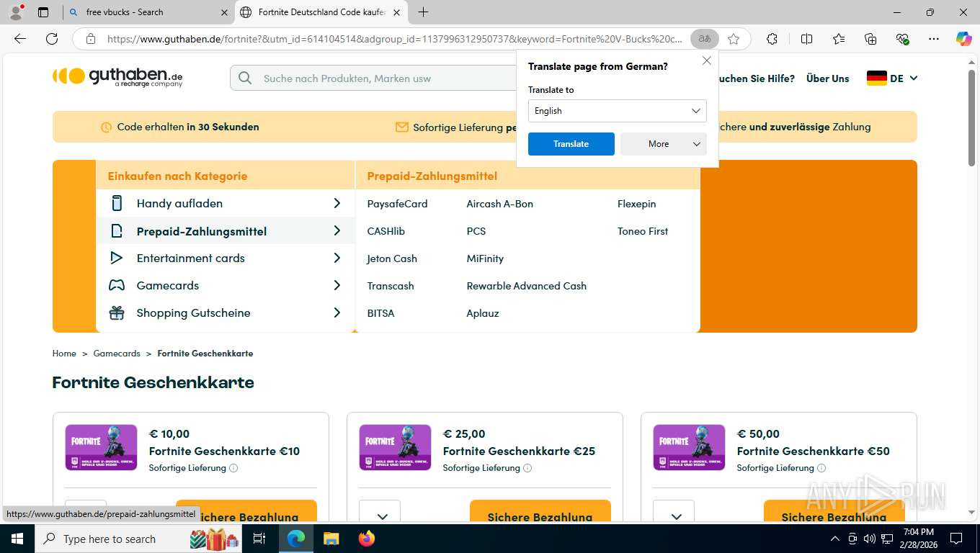The height and width of the screenshot is (553, 980).
Task: Select the Fortnite Deutschland tab
Action: [322, 12]
